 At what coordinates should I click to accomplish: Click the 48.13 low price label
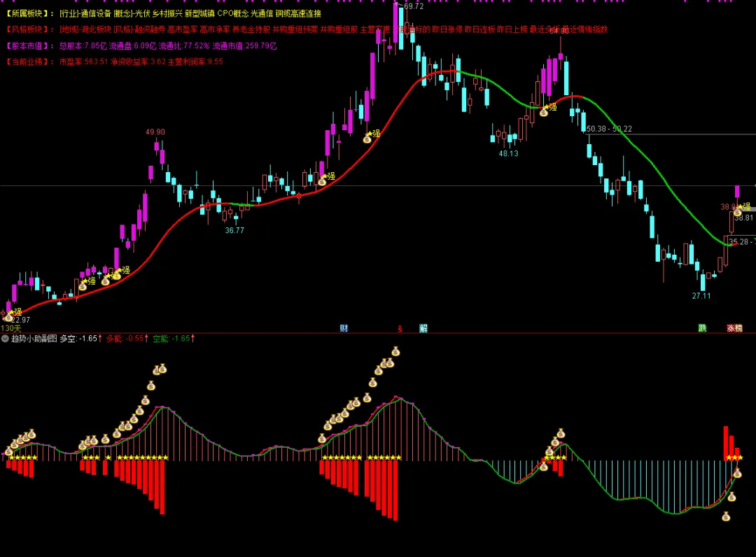pyautogui.click(x=508, y=153)
